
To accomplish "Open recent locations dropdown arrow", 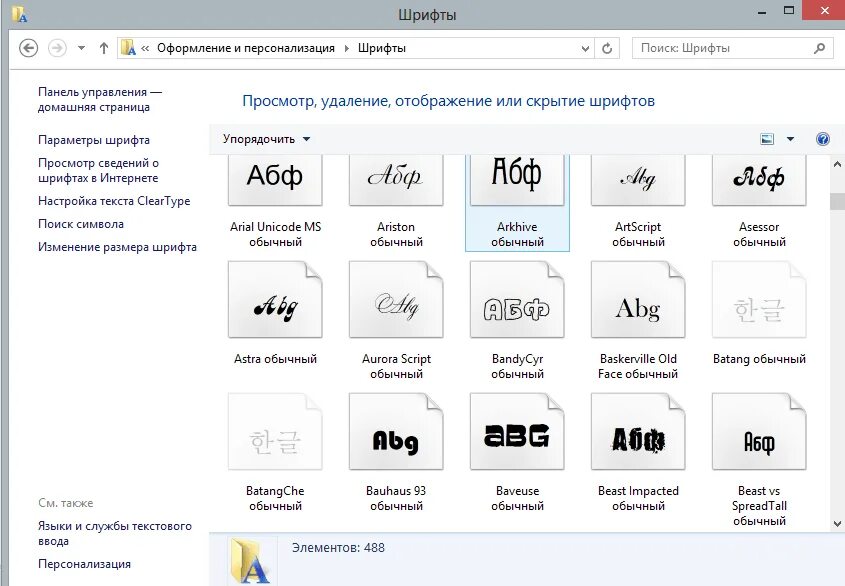I will pyautogui.click(x=81, y=48).
